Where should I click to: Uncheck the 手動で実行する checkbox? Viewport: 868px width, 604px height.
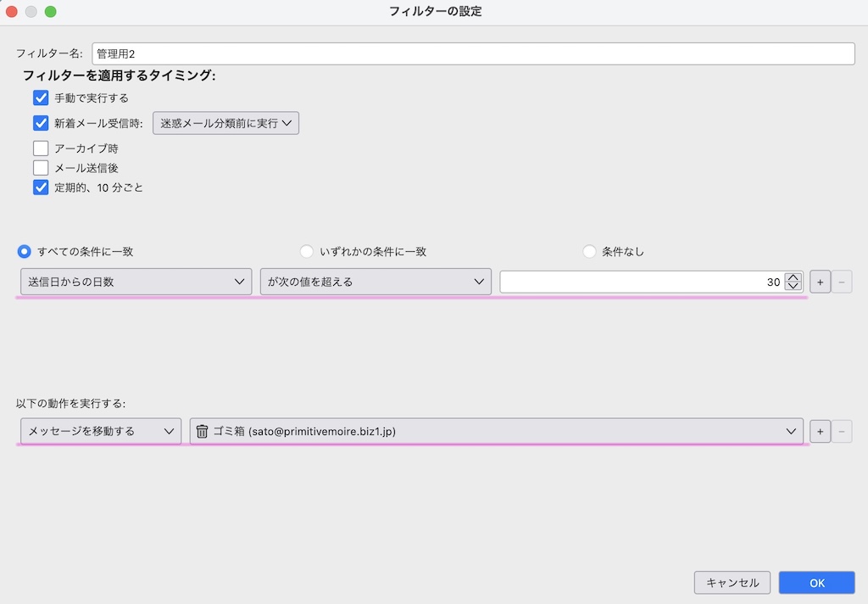[41, 98]
